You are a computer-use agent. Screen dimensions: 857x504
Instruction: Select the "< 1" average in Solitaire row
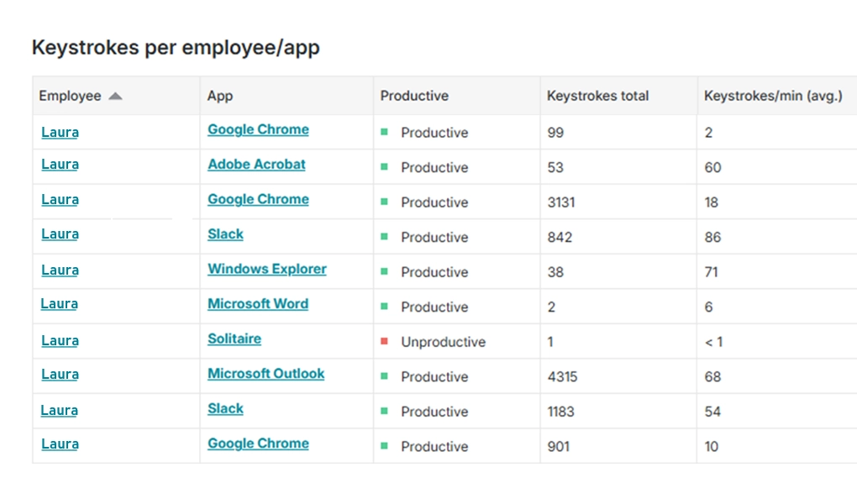(x=714, y=342)
